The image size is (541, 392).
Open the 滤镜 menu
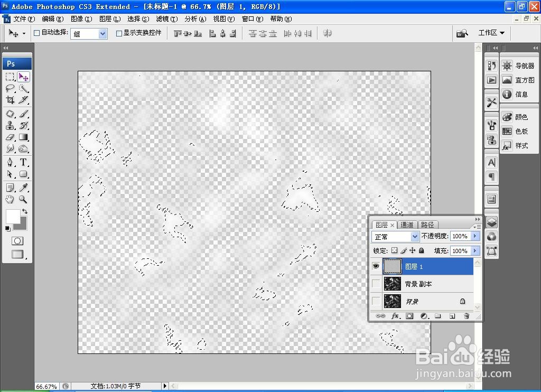click(167, 19)
